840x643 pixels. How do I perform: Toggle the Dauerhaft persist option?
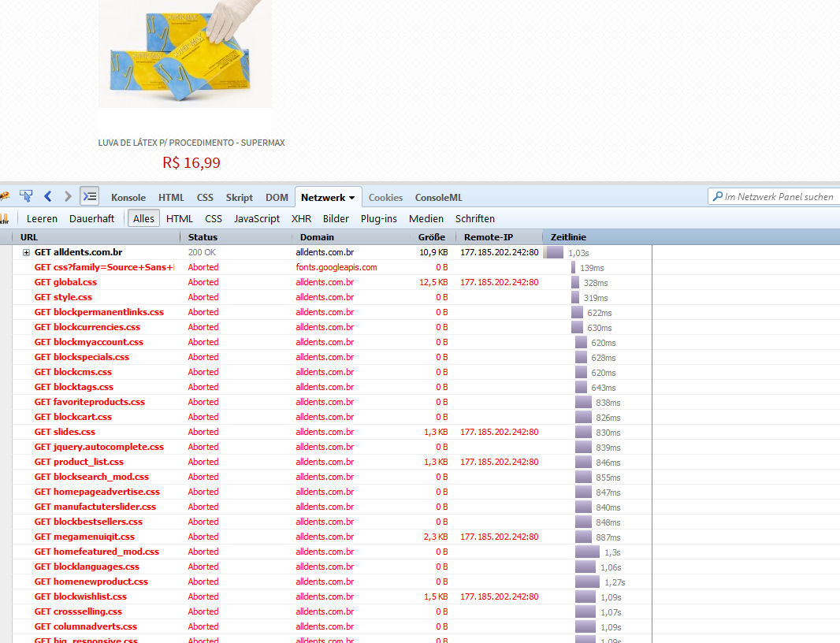click(91, 219)
